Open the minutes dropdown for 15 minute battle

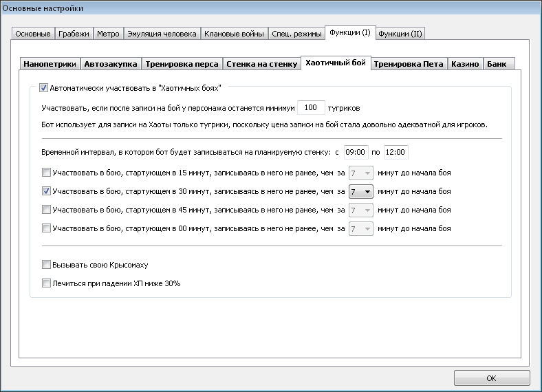361,173
